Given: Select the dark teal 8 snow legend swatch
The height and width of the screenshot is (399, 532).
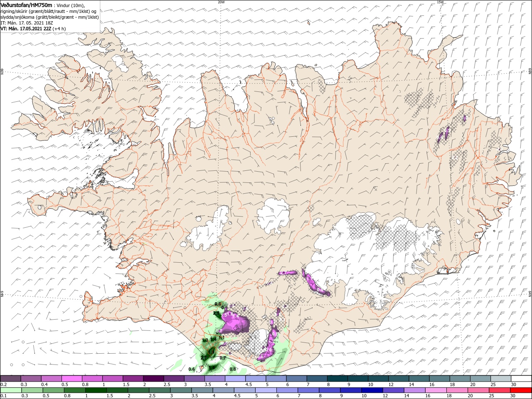Looking at the screenshot, I should tap(337, 378).
